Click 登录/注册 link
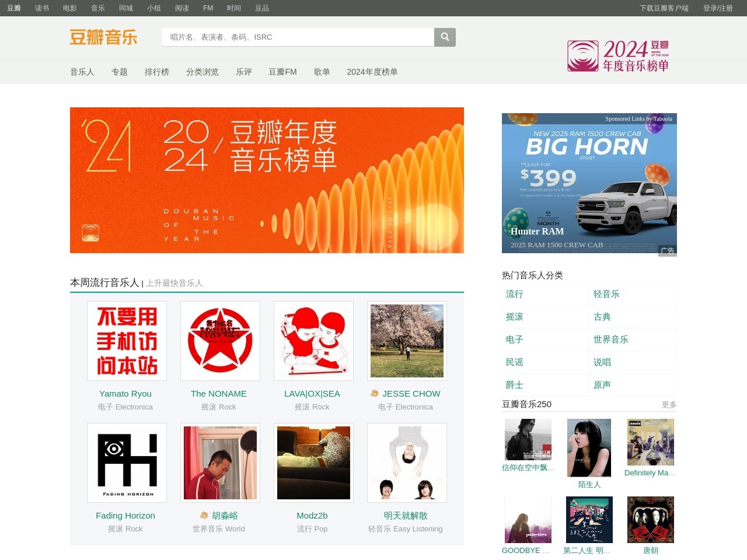 pos(718,8)
